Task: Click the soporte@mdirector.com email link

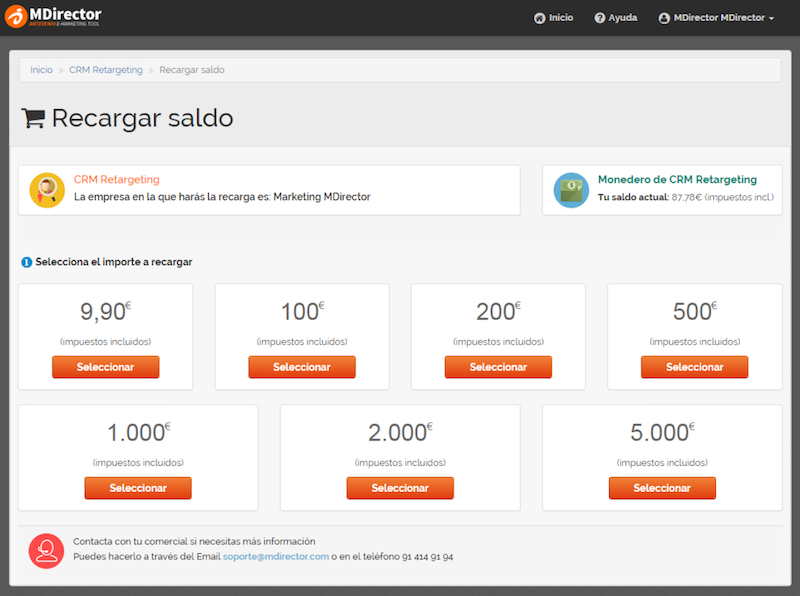Action: [x=276, y=557]
